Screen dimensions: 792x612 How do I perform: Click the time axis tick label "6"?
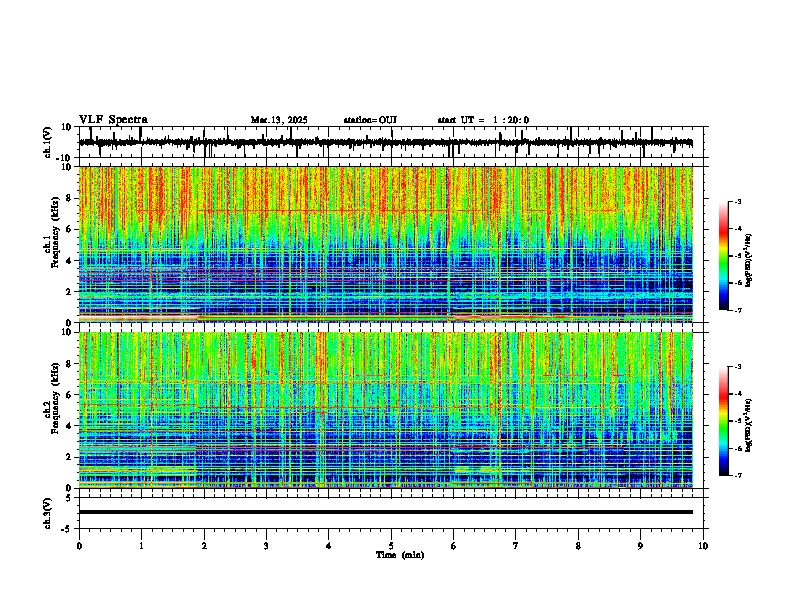[454, 546]
